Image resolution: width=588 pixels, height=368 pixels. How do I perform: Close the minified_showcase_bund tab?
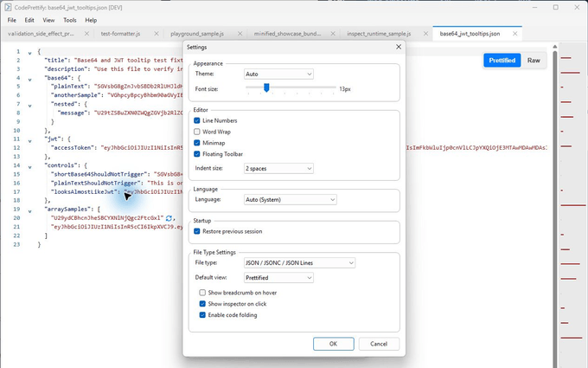coord(333,34)
